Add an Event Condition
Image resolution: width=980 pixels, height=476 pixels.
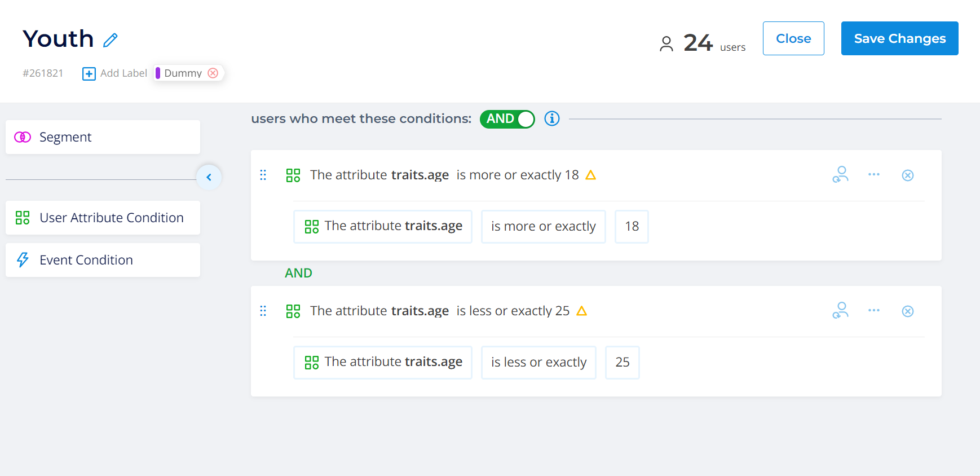[103, 260]
